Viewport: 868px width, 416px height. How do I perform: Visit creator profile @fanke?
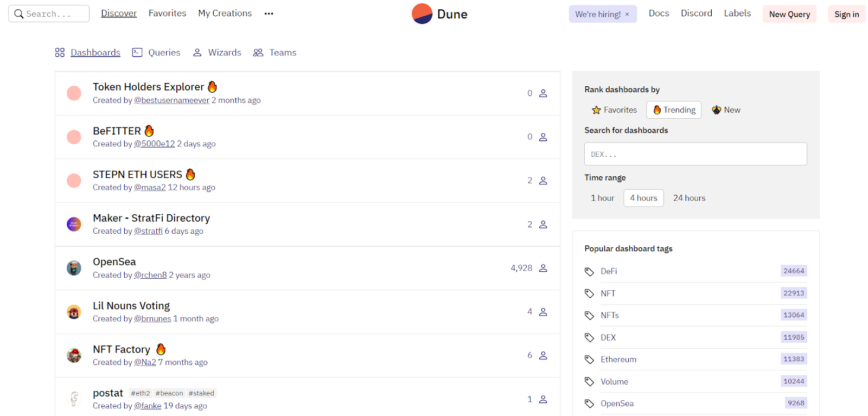point(148,406)
